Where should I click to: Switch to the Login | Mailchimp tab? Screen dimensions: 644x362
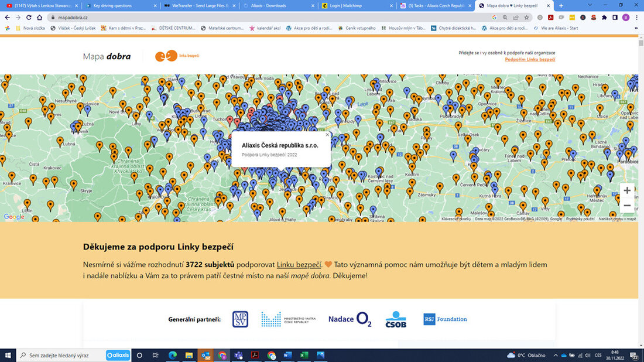357,6
